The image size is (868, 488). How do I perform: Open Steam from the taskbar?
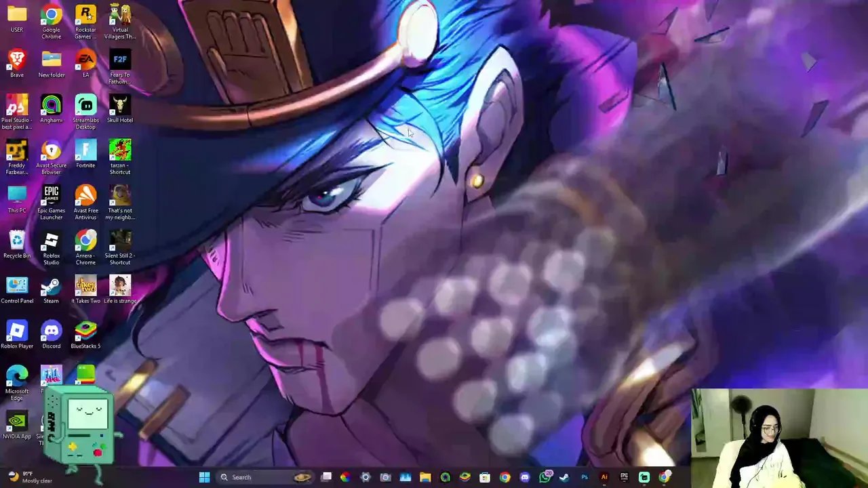tap(564, 477)
